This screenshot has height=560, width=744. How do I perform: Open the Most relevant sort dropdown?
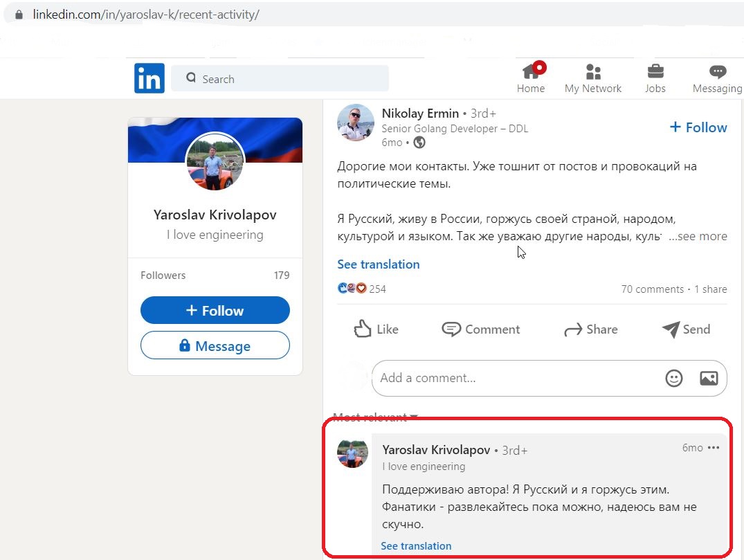(x=375, y=417)
